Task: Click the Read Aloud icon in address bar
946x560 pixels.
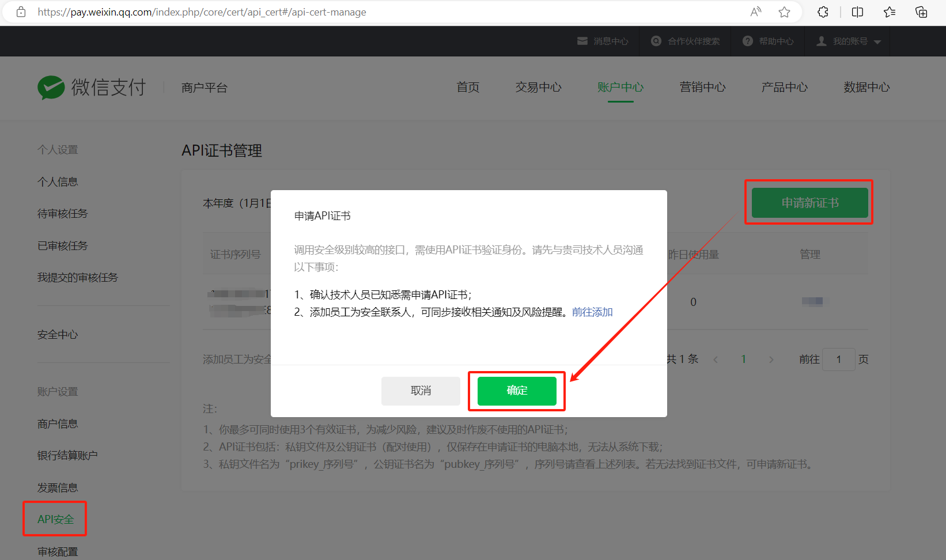Action: (756, 12)
